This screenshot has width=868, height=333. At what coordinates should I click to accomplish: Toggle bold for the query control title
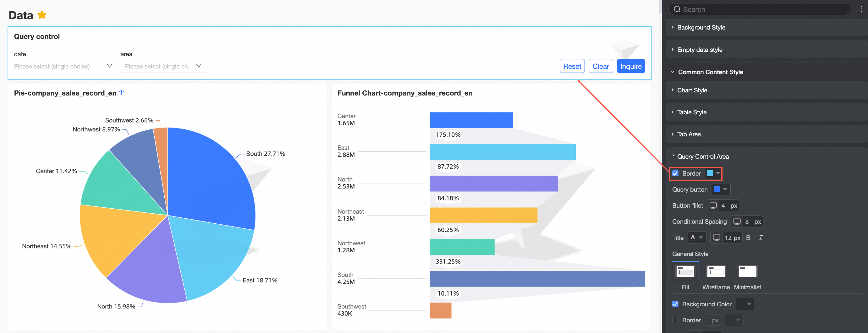click(748, 238)
